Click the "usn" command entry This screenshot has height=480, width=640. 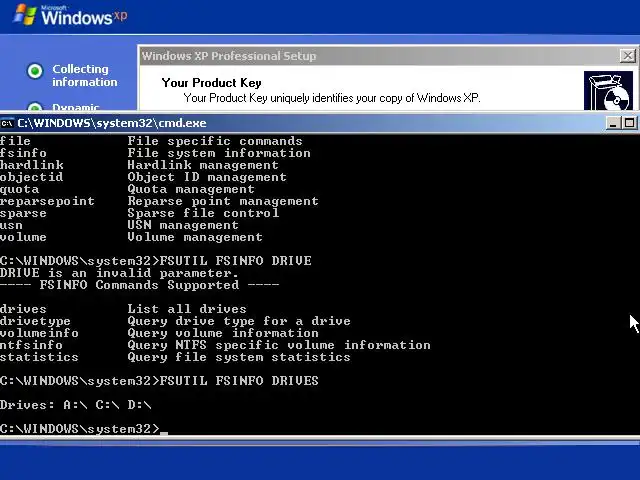click(x=11, y=225)
